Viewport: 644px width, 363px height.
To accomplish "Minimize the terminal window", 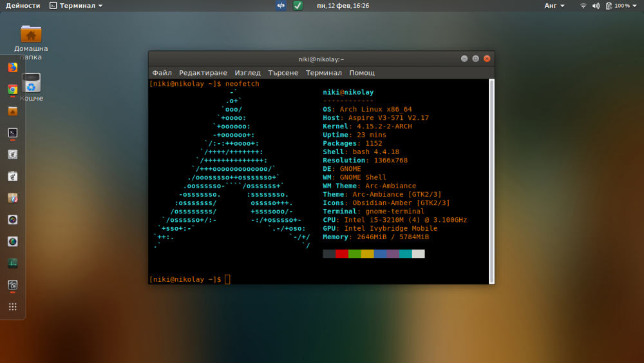I will point(464,59).
